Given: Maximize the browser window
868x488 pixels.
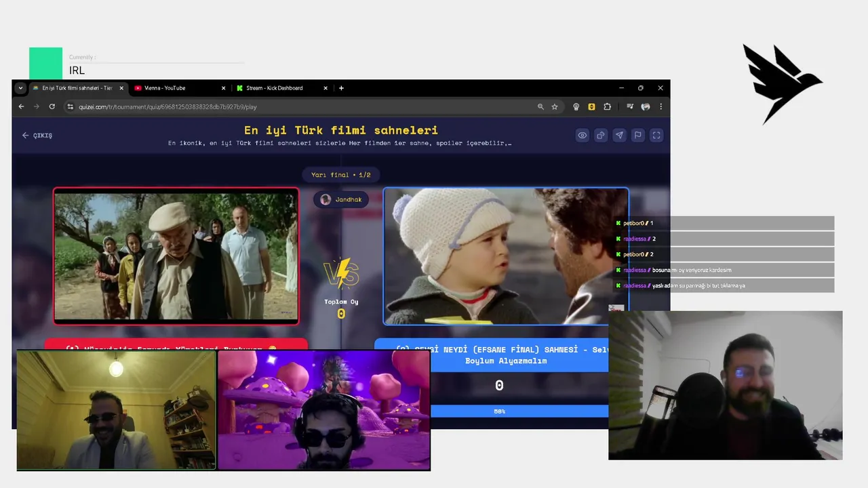Looking at the screenshot, I should pyautogui.click(x=641, y=88).
